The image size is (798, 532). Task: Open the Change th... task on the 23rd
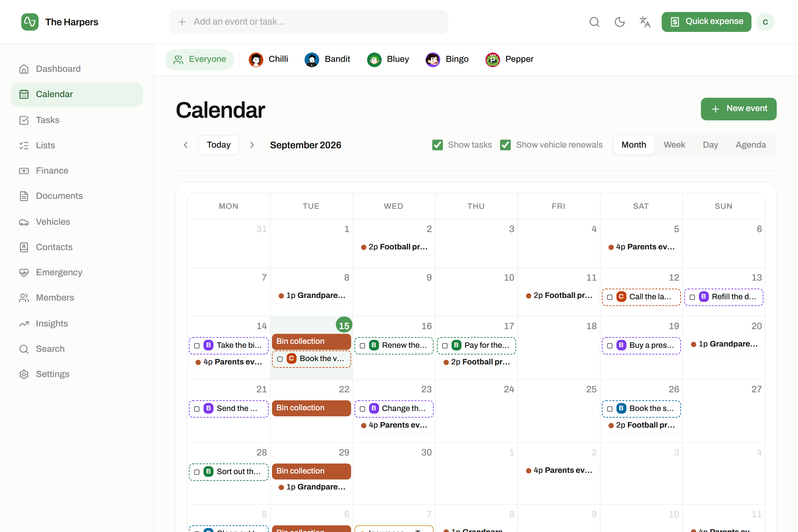tap(394, 409)
